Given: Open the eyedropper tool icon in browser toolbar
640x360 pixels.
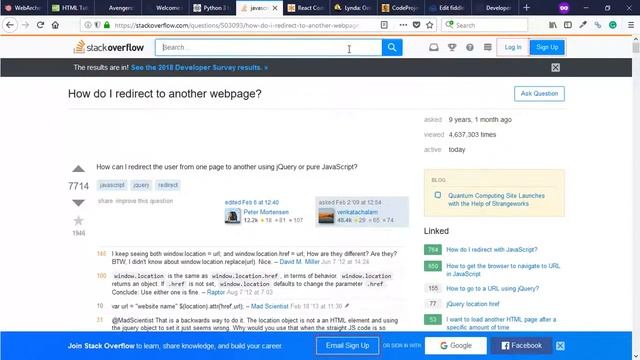Looking at the screenshot, I should tap(583, 25).
